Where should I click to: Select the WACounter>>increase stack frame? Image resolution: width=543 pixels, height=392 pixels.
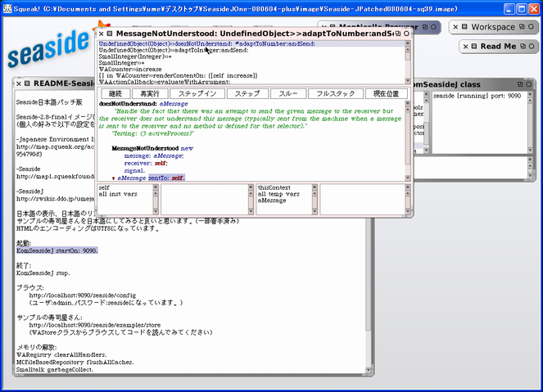pyautogui.click(x=251, y=70)
